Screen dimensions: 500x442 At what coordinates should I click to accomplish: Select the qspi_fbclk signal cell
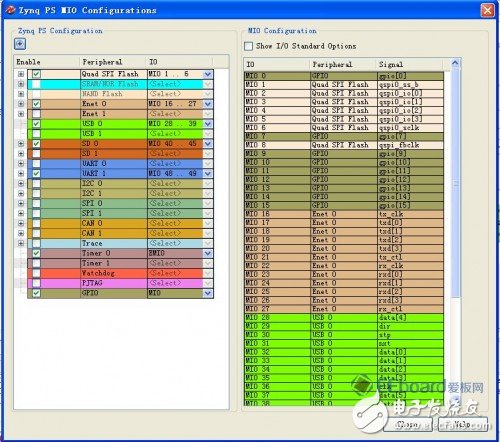point(410,145)
